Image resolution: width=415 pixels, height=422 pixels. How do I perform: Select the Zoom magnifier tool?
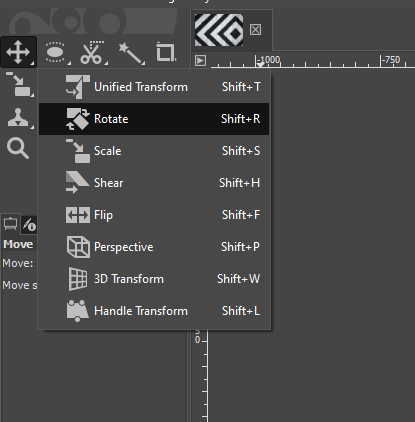click(18, 148)
